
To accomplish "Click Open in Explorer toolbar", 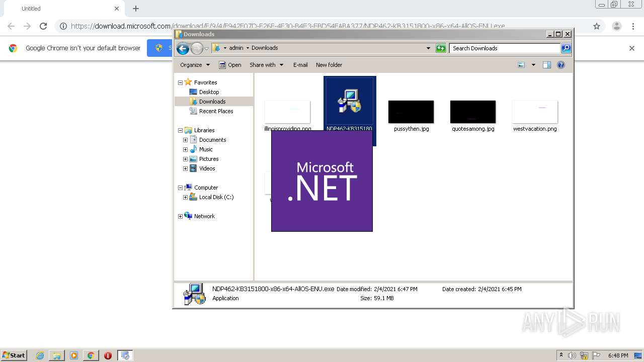I will click(230, 65).
